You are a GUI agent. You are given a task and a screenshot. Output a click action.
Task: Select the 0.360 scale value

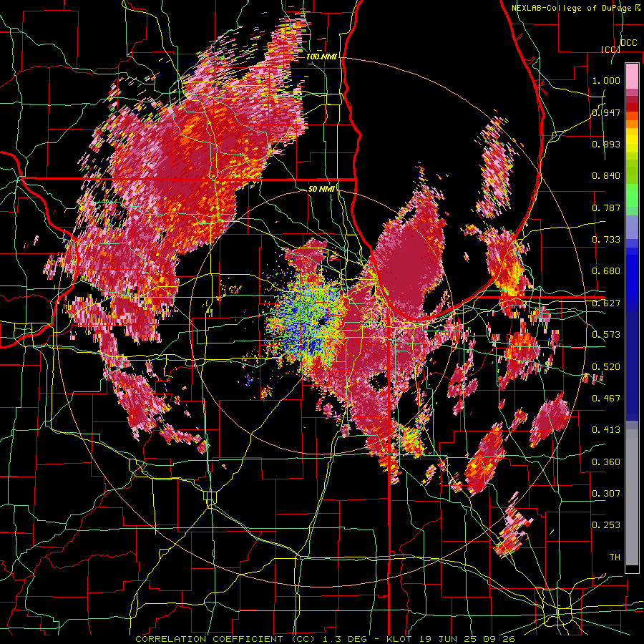606,462
